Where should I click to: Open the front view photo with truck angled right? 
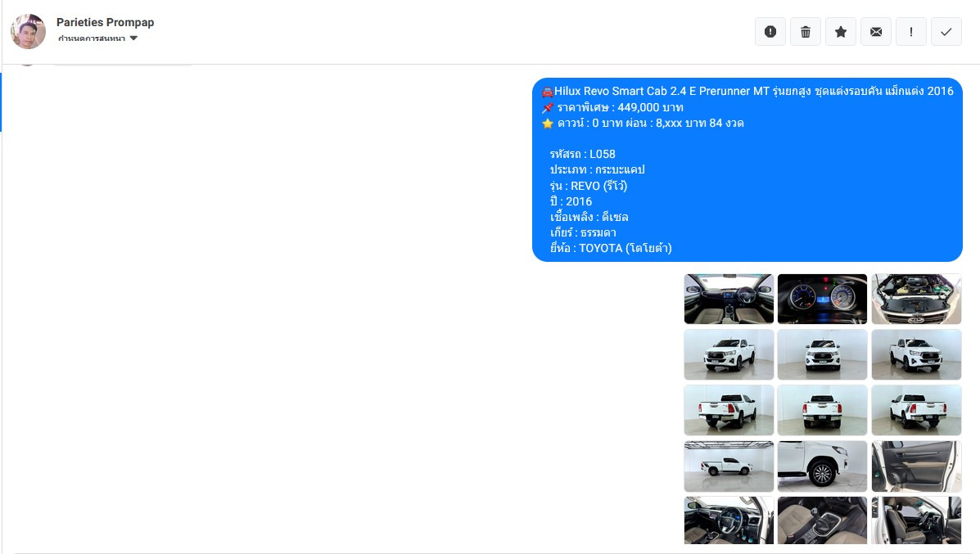click(916, 355)
